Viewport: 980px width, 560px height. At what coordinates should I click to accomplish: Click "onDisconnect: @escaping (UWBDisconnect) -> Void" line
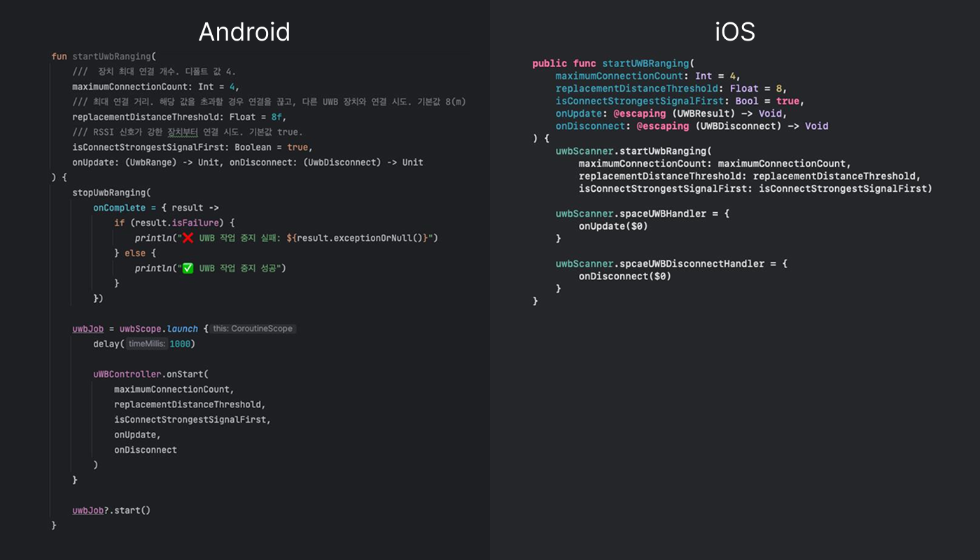coord(692,126)
